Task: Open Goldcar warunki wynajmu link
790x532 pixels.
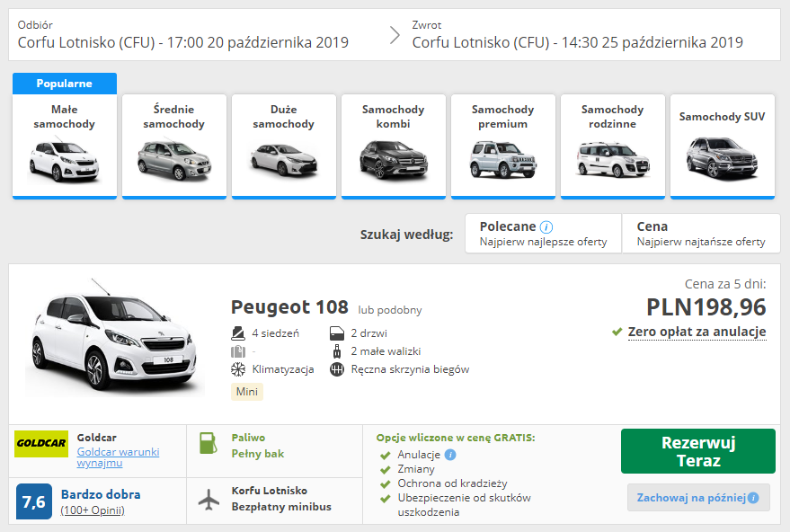Action: point(118,457)
